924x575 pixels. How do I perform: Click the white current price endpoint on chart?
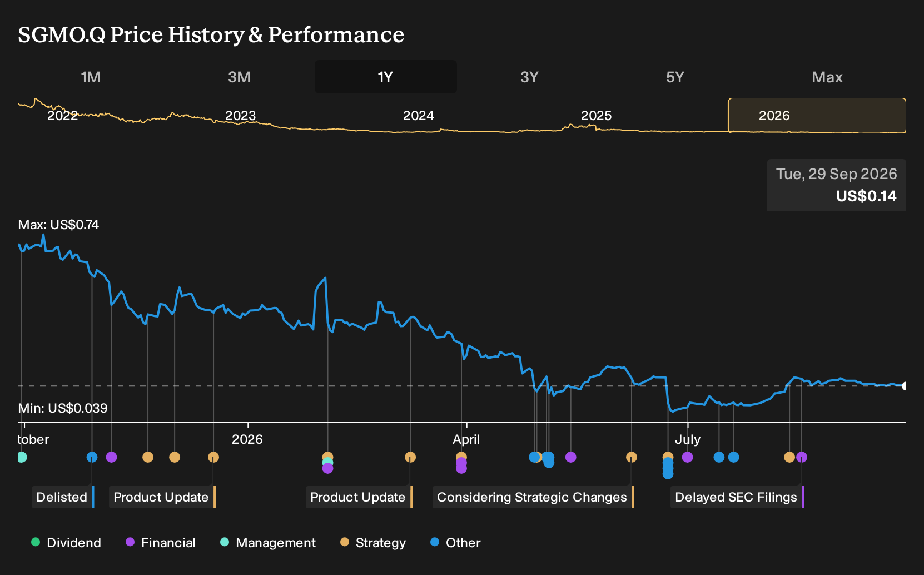(x=905, y=386)
